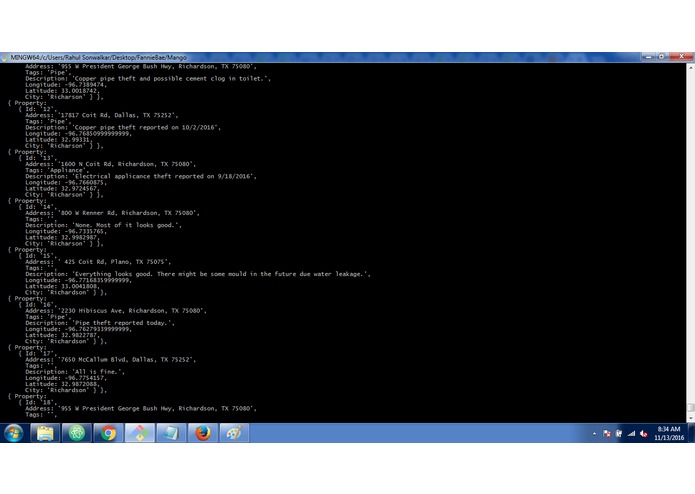Minimize the MINGW64 terminal window
Image resolution: width=695 pixels, height=494 pixels.
(648, 57)
